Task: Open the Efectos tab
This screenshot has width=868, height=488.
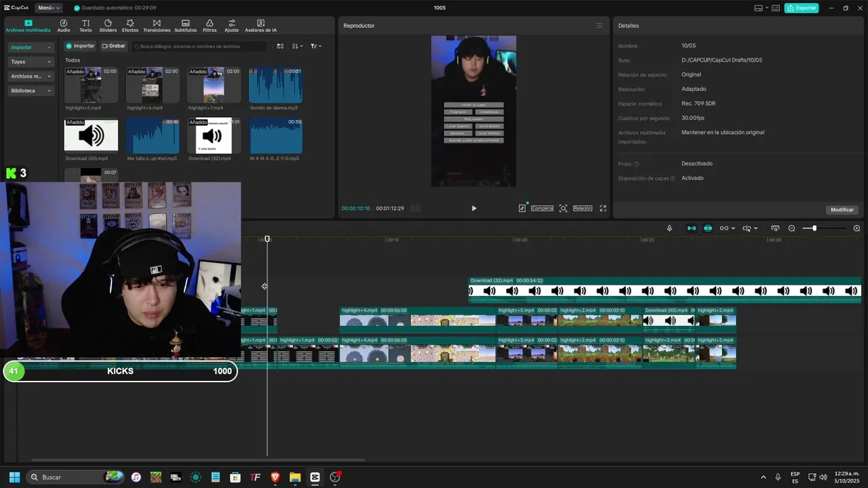Action: pos(130,26)
